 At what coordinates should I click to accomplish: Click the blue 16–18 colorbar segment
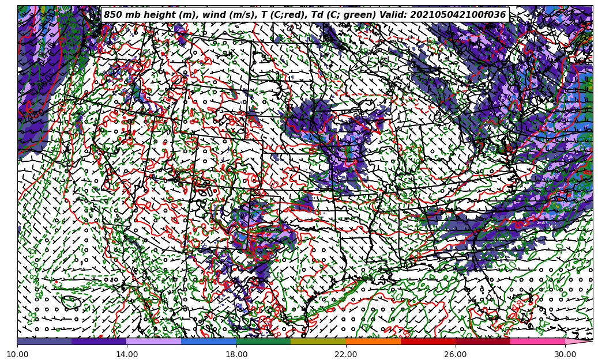point(209,341)
